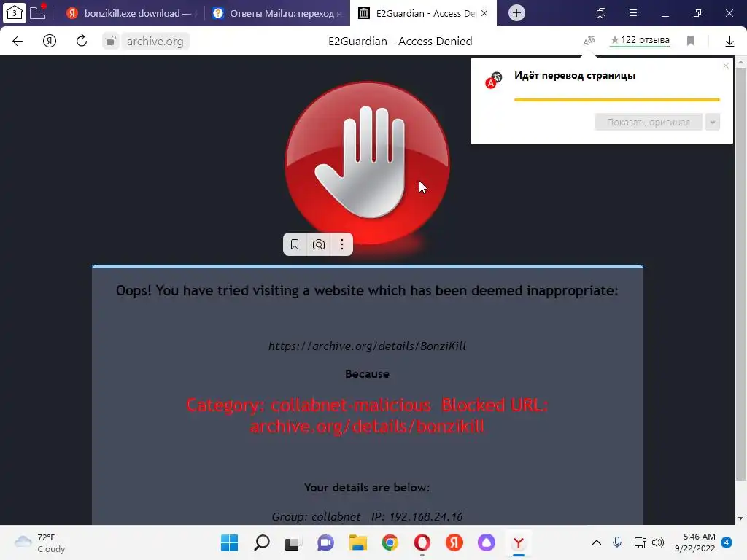Open the notification center badge
The image size is (747, 560).
727,542
